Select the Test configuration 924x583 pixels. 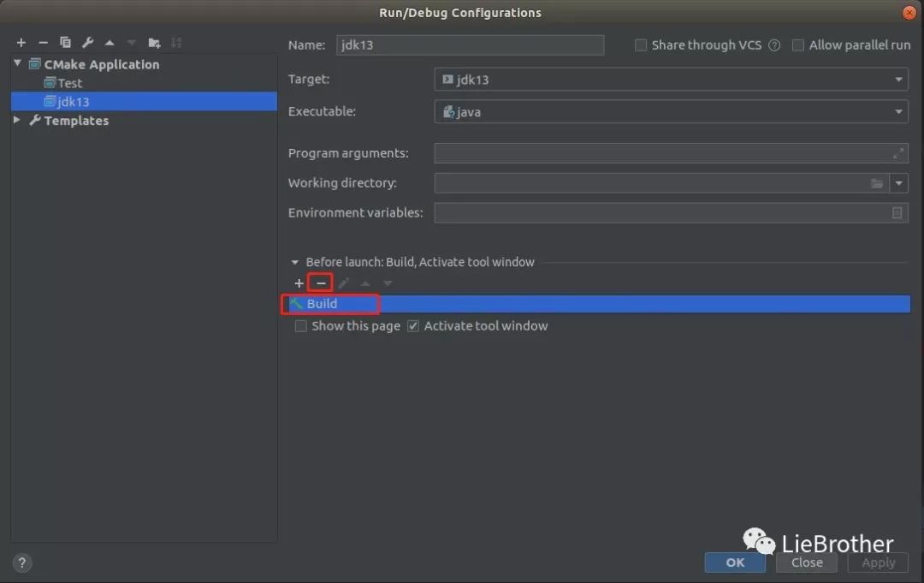coord(69,83)
